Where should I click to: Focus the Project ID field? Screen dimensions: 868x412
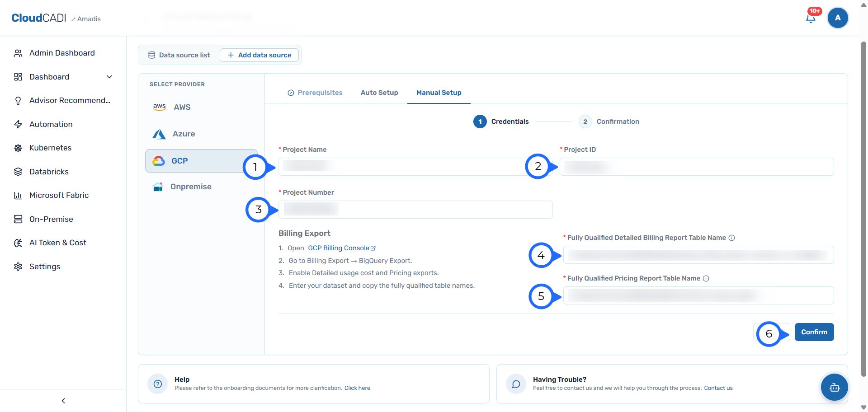click(x=697, y=167)
